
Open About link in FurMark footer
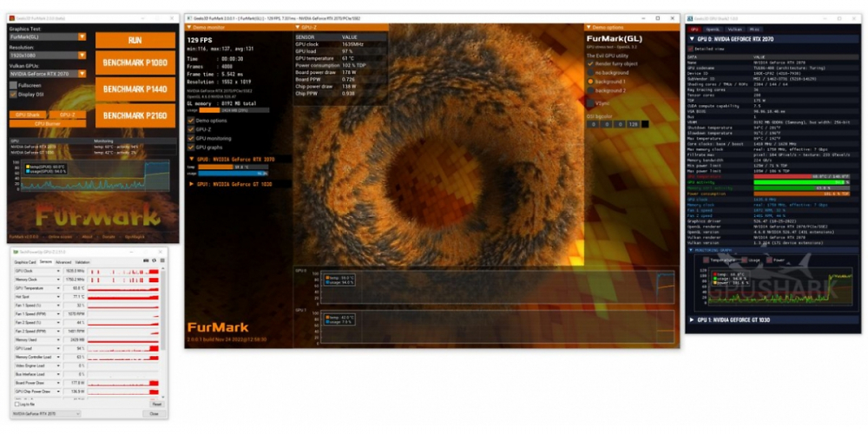click(88, 237)
